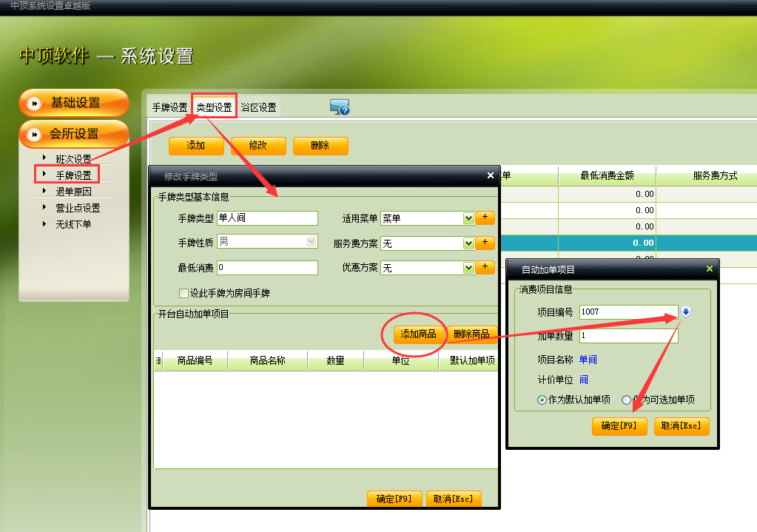757x532 pixels.
Task: Click the blue shield lookup icon beside 项目编号
Action: click(x=686, y=312)
